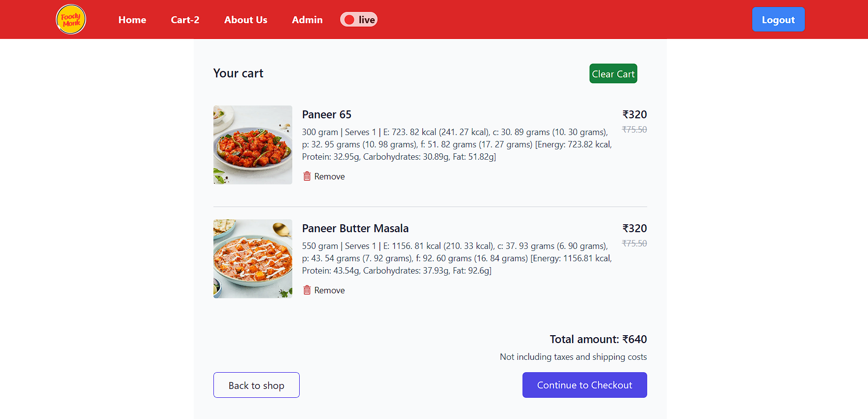Screen dimensions: 868x419
Task: Click the Paneer Butter Masala food image
Action: pos(252,258)
